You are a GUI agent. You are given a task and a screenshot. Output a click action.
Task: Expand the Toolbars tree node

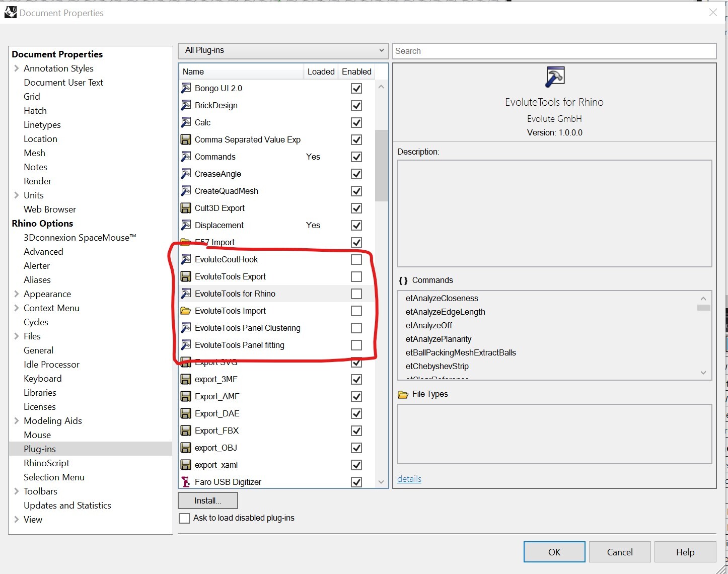[16, 491]
